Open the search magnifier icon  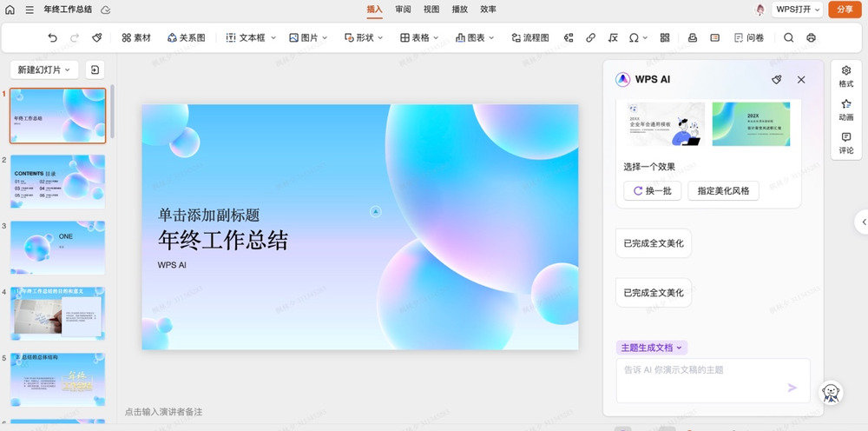click(x=788, y=38)
